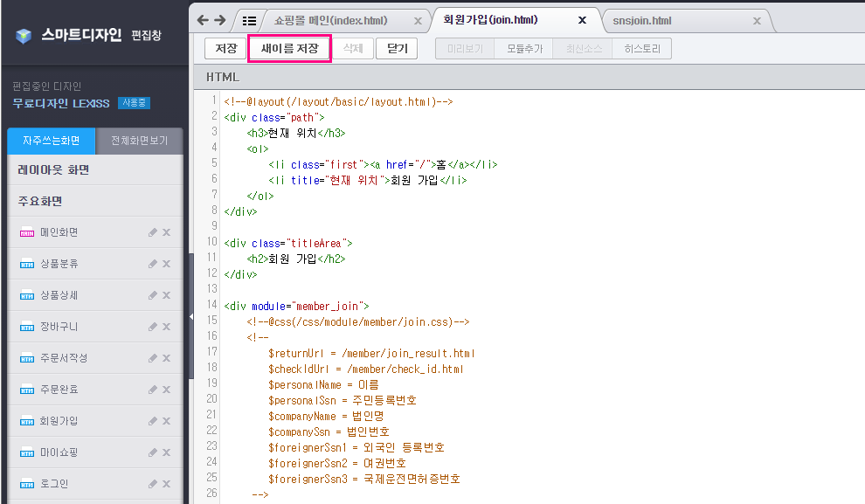Remove 회원가입 with its X icon
The height and width of the screenshot is (504, 865).
click(x=166, y=421)
